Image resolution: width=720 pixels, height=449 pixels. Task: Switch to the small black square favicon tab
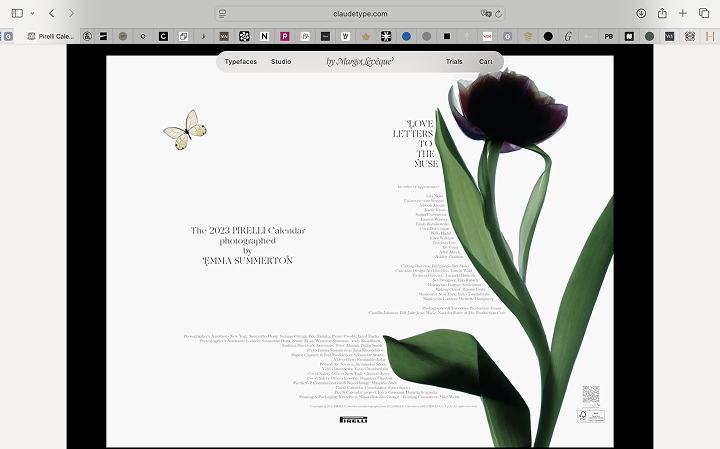[447, 36]
